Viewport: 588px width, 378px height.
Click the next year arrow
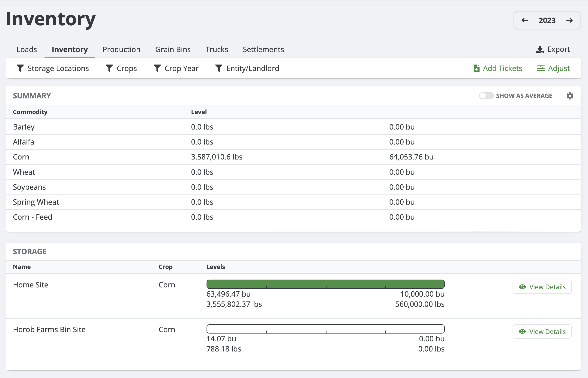click(x=569, y=20)
